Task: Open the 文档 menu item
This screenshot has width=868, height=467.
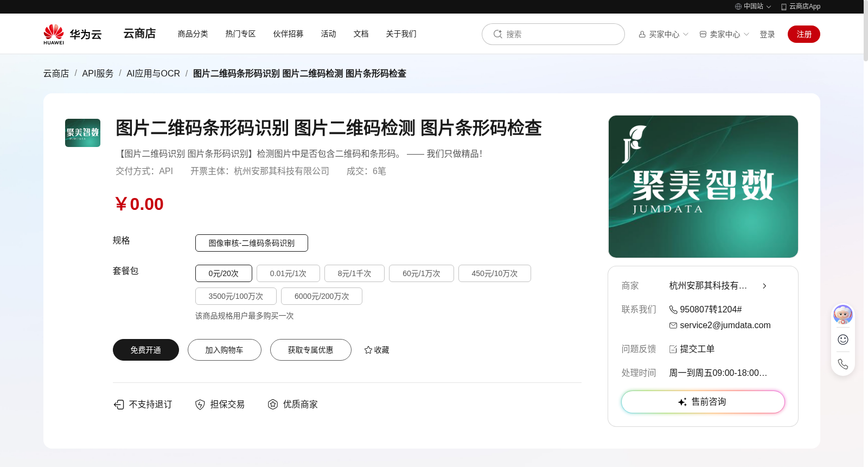Action: pyautogui.click(x=361, y=34)
